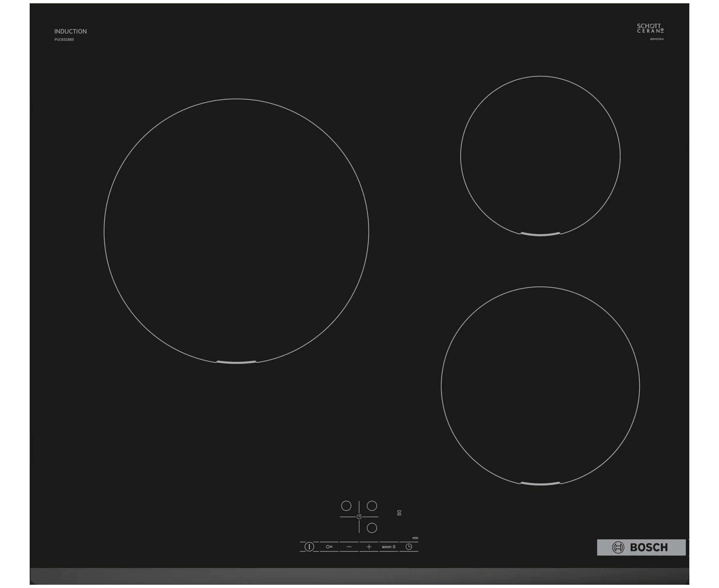Click the INDUCTION label text
The height and width of the screenshot is (588, 719).
coord(71,32)
